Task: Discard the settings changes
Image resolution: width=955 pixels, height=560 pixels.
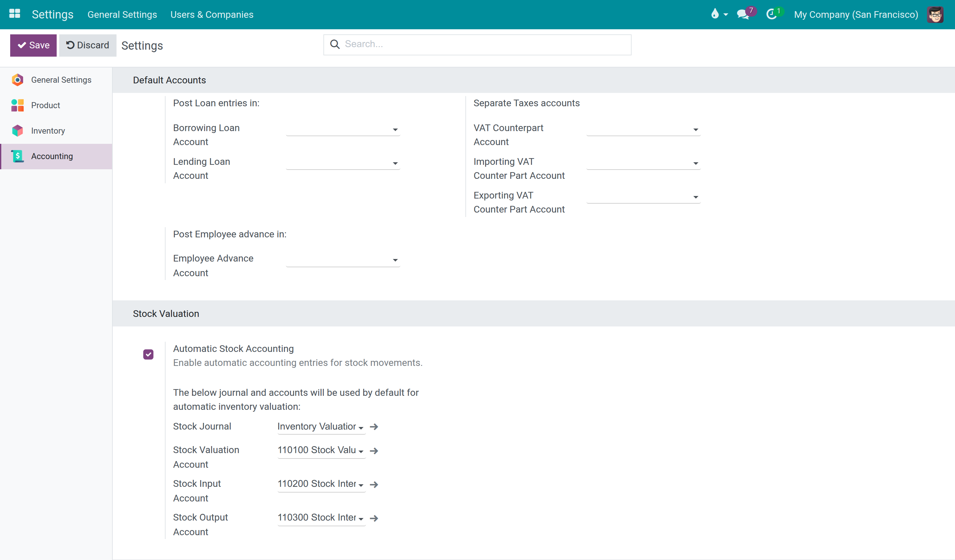Action: click(88, 45)
